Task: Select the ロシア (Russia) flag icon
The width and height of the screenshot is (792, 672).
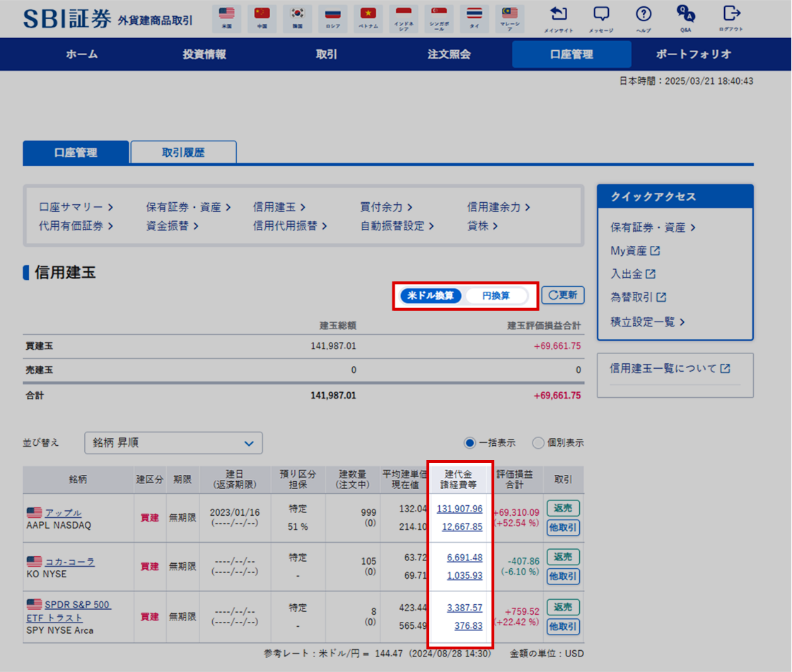Action: [x=333, y=18]
